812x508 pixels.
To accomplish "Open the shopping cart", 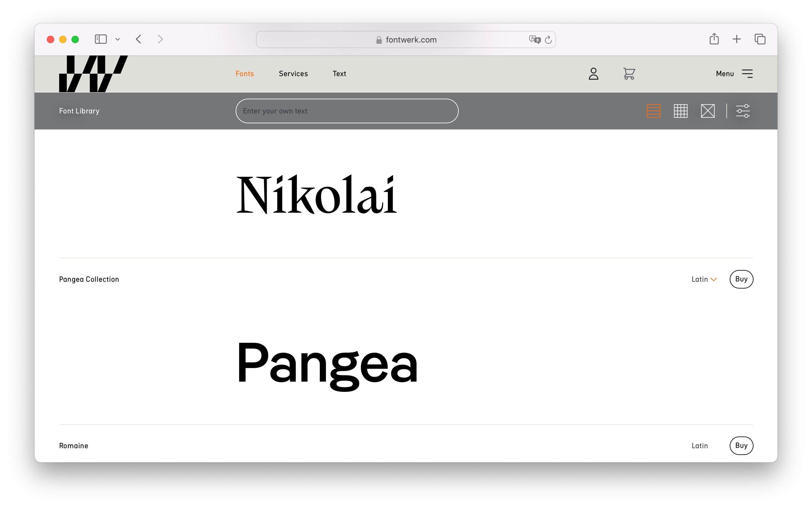I will coord(629,74).
